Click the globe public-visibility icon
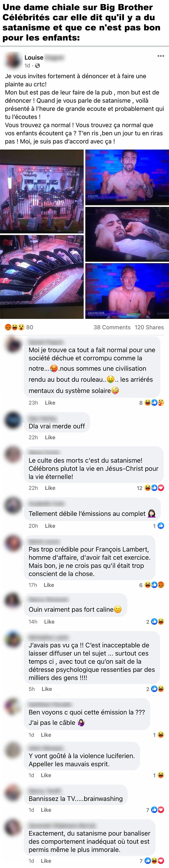This screenshot has width=169, height=868. pyautogui.click(x=37, y=66)
